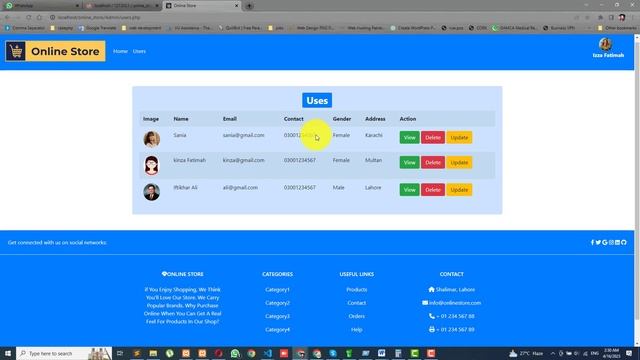The height and width of the screenshot is (360, 640).
Task: Update the Sania user record
Action: point(459,138)
